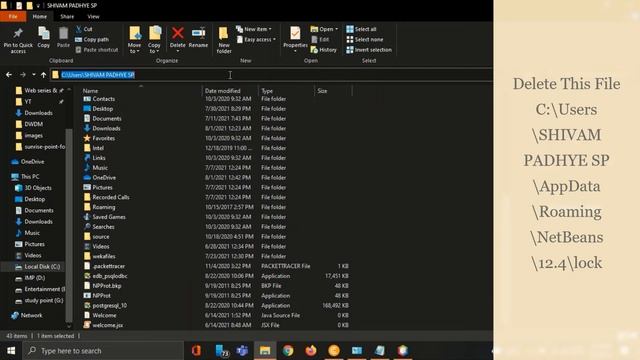Click Select none
The image size is (640, 360).
(364, 40)
